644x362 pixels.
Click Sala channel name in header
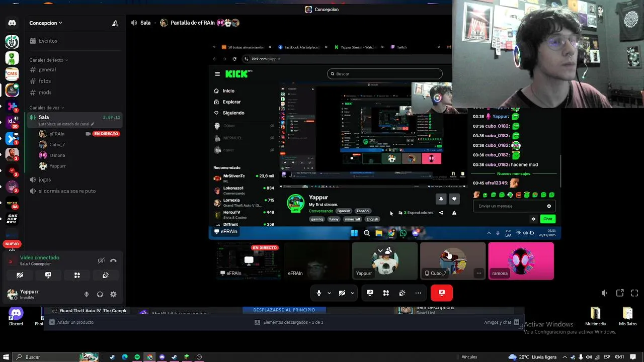145,23
